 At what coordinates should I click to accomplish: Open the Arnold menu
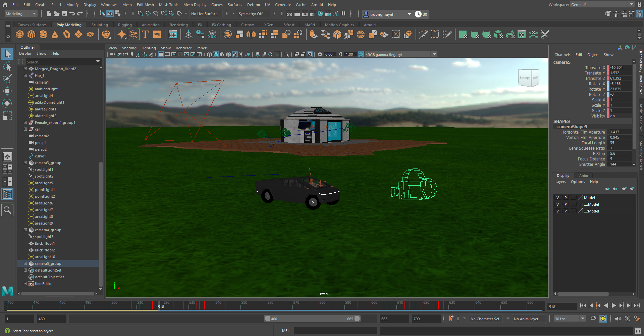(x=317, y=4)
